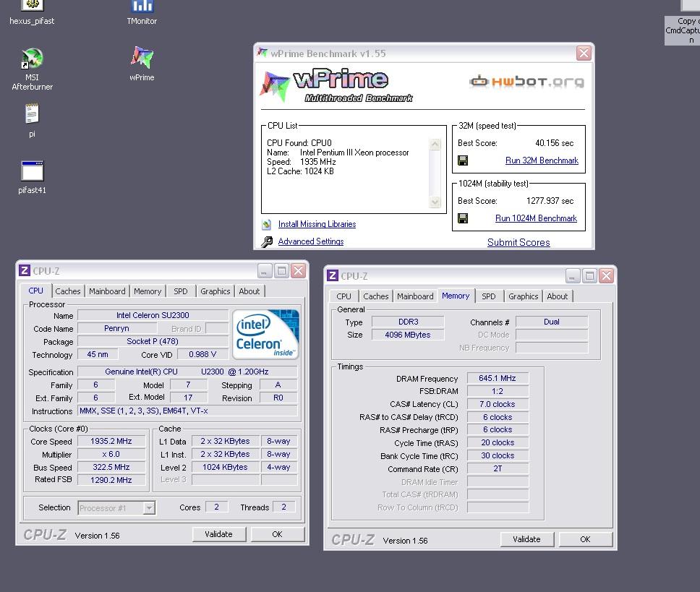The height and width of the screenshot is (592, 700).
Task: Click OK in Memory tab CPU-Z window
Action: (585, 539)
